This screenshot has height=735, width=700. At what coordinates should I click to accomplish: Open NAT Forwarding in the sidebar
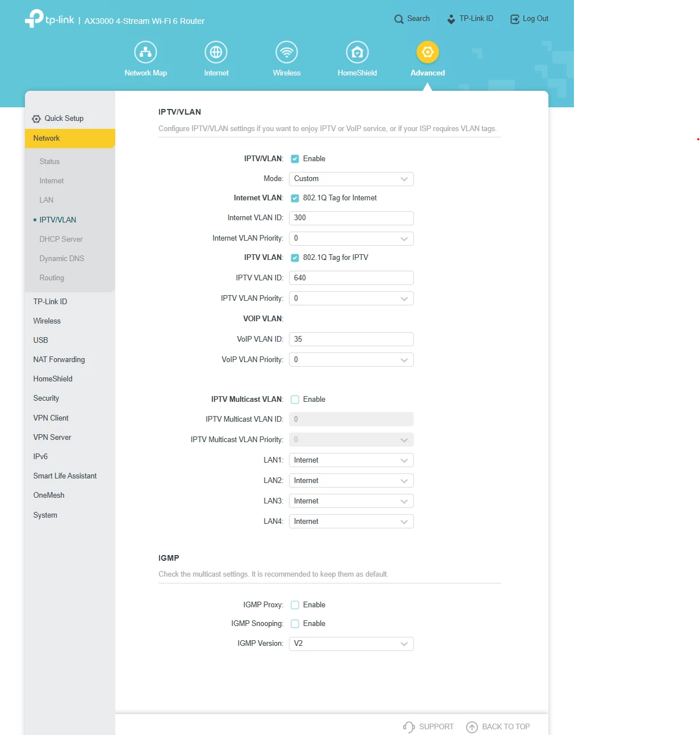59,360
